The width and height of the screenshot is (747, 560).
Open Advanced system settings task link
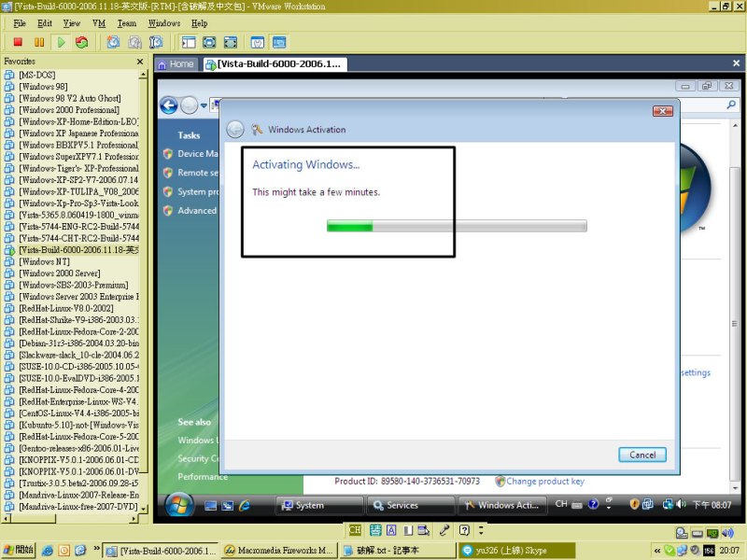coord(196,211)
